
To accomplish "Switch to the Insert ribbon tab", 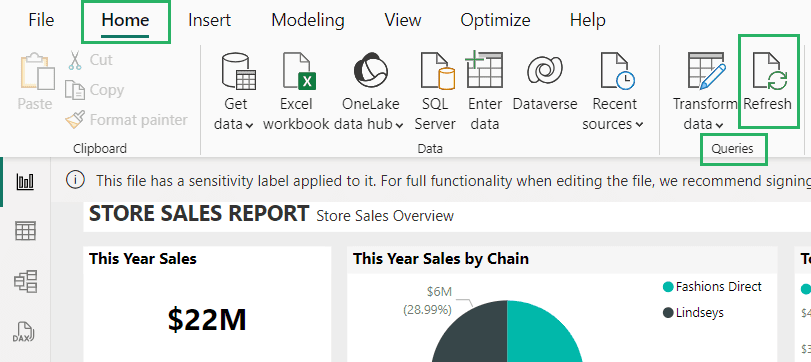I will click(209, 21).
